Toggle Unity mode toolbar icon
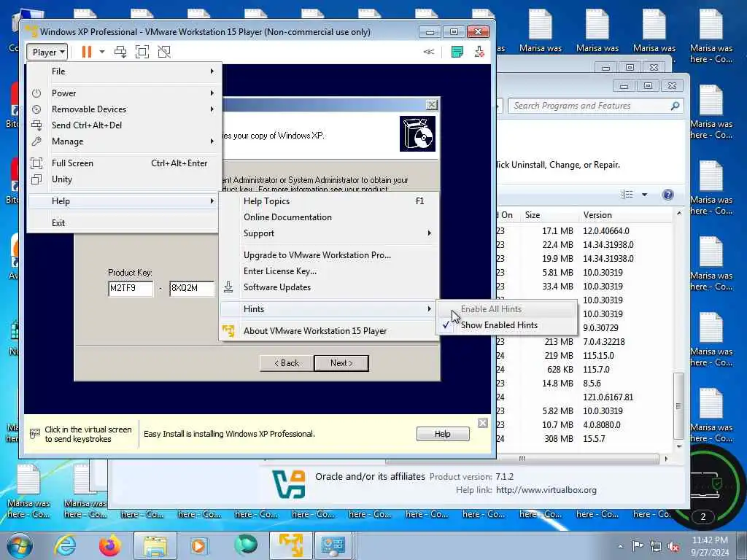The height and width of the screenshot is (560, 747). click(164, 52)
